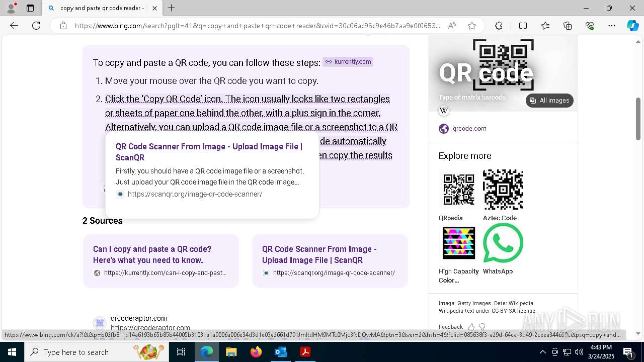Select the QRpedia thumbnail
This screenshot has height=362, width=644.
coord(458,190)
